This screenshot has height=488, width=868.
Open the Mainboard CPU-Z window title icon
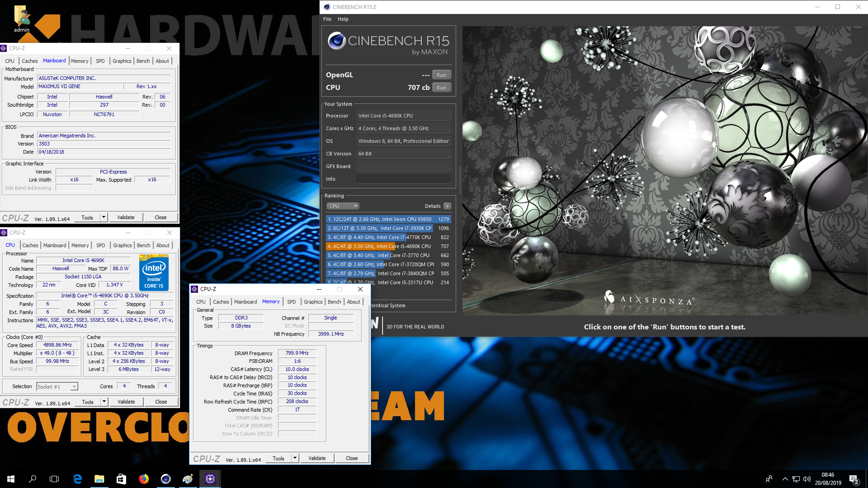click(4, 48)
